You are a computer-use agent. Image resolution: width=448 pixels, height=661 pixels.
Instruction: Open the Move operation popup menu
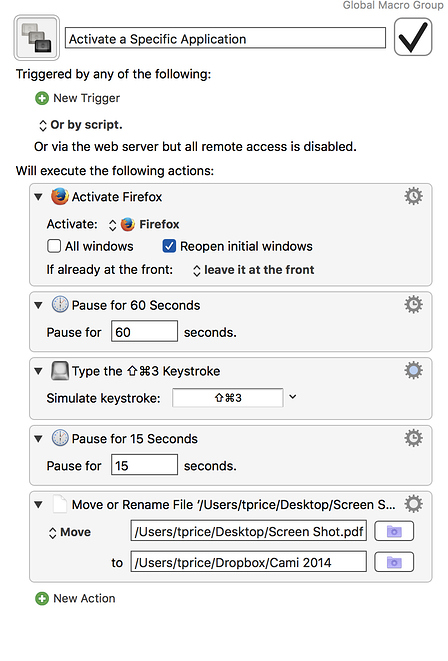pos(70,532)
